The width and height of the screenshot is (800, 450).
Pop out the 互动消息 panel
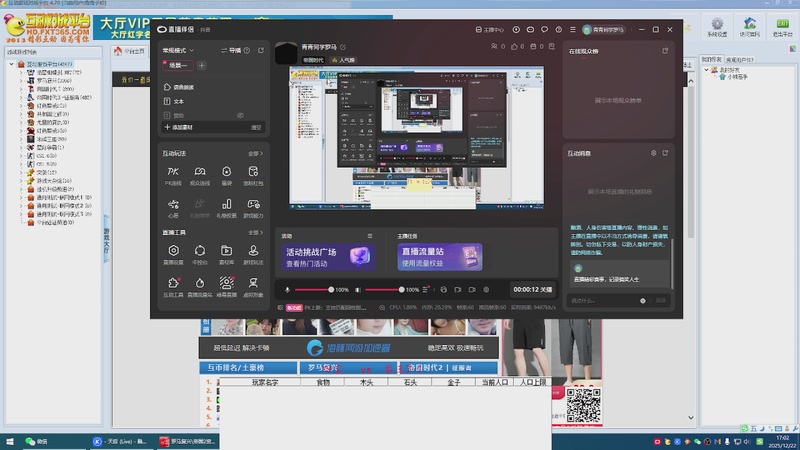pyautogui.click(x=665, y=153)
